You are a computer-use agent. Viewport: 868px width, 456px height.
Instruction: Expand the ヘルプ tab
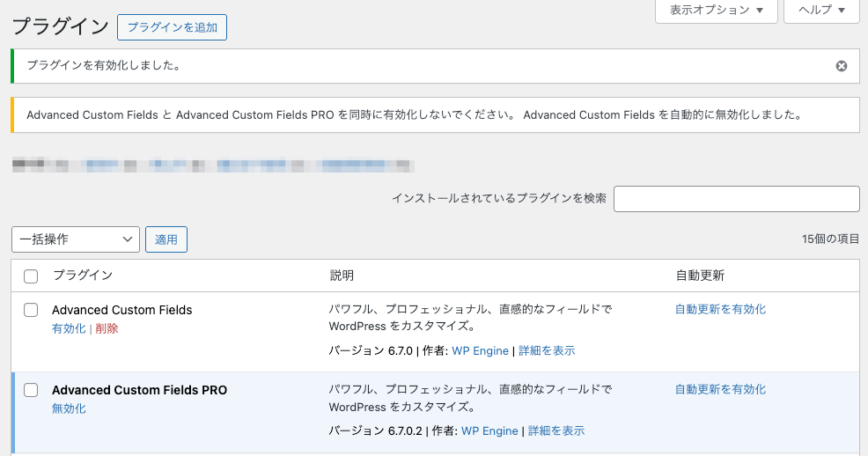coord(820,11)
